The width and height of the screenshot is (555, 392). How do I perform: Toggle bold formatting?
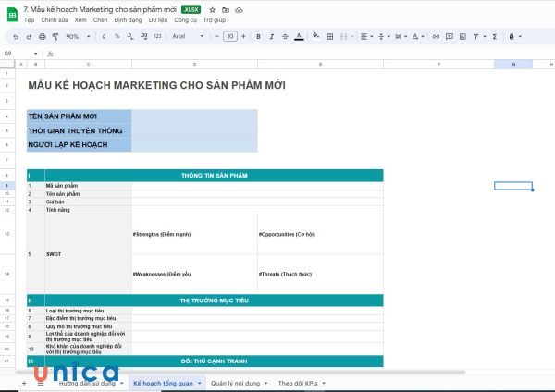pos(258,36)
